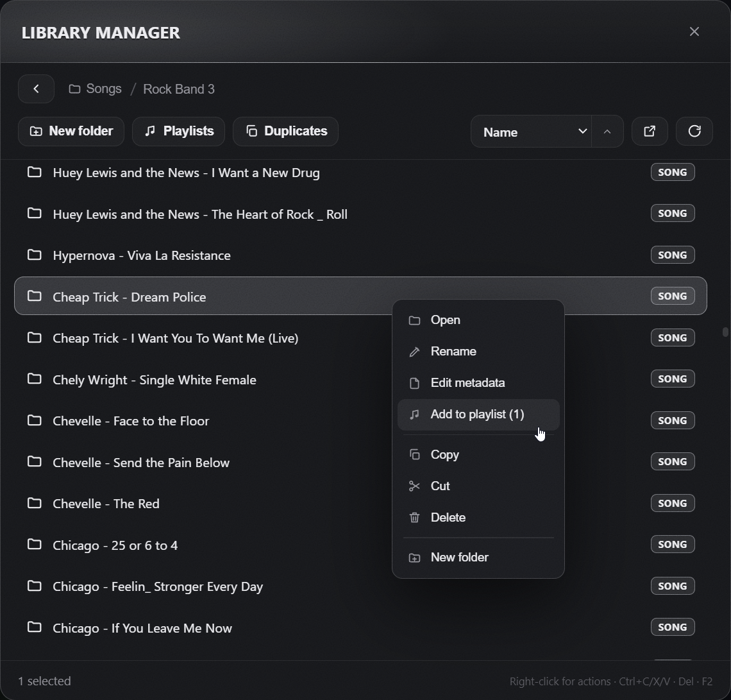The width and height of the screenshot is (731, 700).
Task: Select Huey Lewis - I Want a New Drug
Action: pyautogui.click(x=187, y=173)
